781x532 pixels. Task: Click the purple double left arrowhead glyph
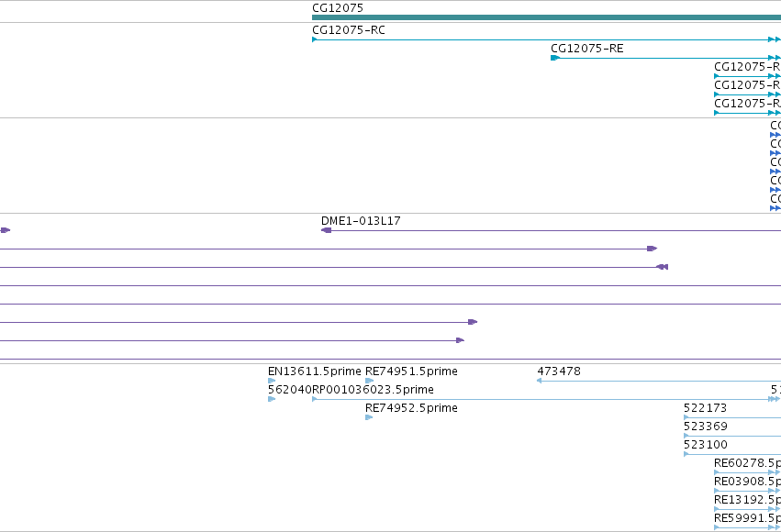662,267
